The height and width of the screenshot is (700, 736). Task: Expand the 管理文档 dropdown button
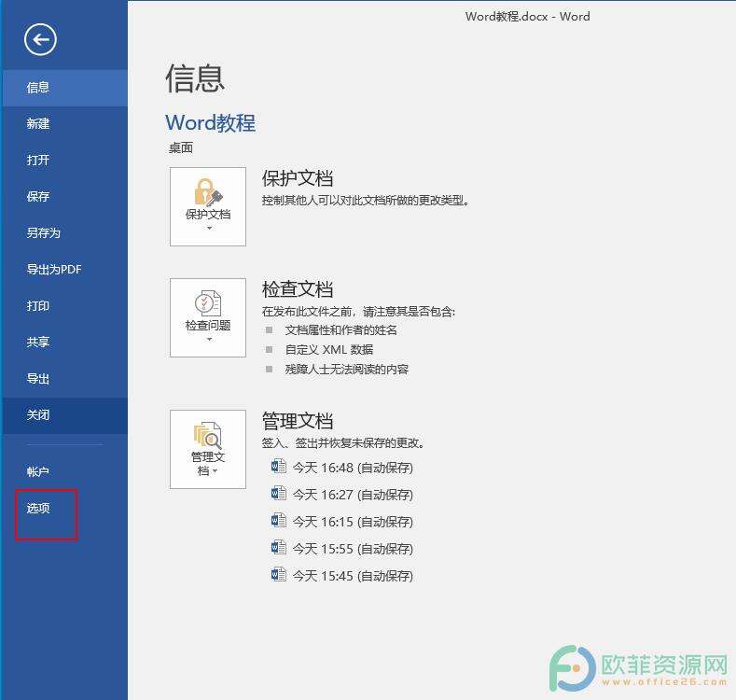point(208,449)
